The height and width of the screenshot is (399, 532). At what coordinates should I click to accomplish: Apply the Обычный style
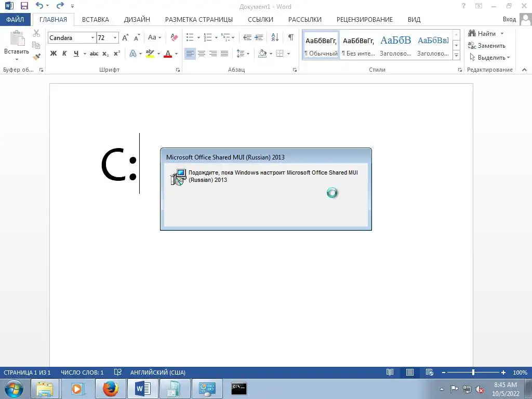click(x=321, y=46)
